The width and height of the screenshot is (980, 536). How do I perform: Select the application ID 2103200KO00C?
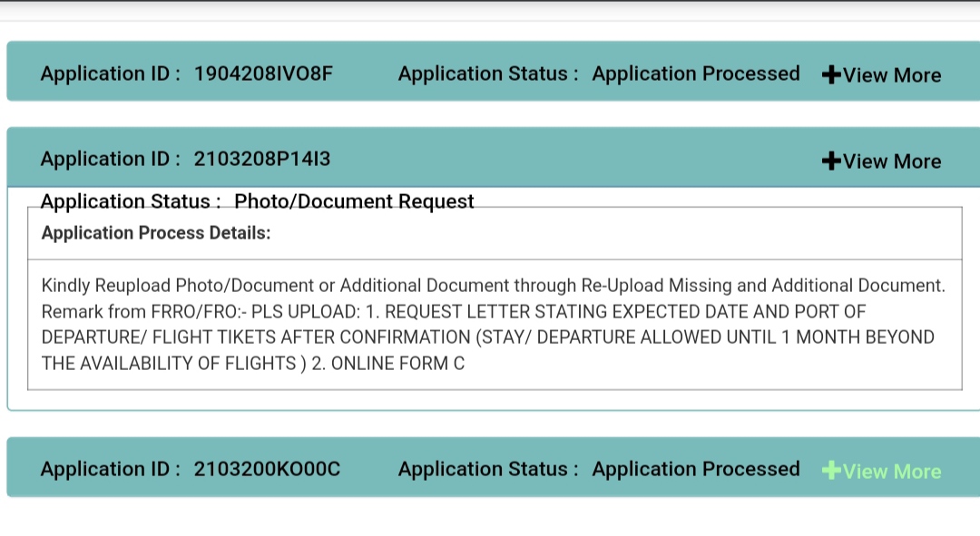(267, 470)
